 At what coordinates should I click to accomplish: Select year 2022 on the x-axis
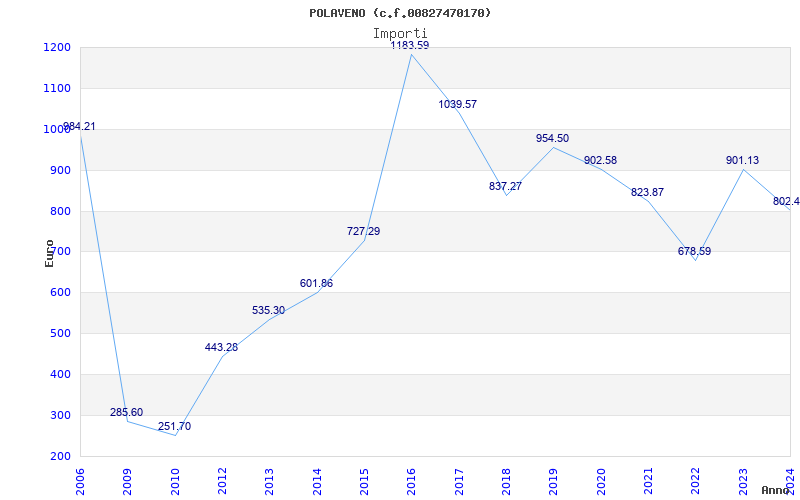(x=695, y=480)
